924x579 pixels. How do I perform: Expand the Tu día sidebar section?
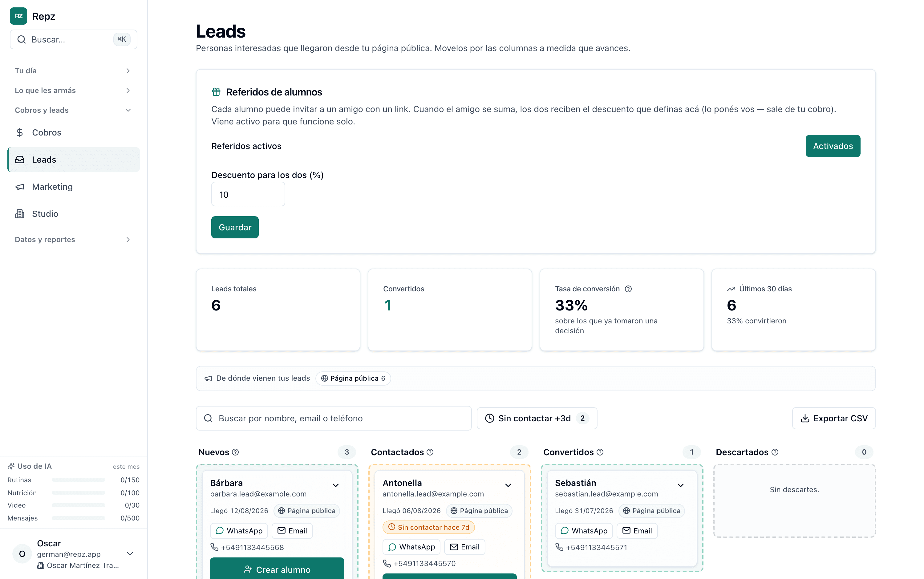pos(74,71)
